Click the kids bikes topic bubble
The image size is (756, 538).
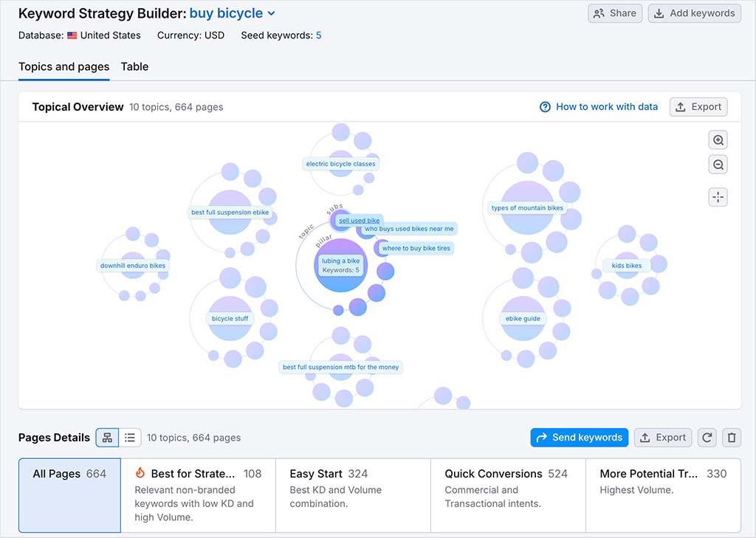click(x=627, y=265)
